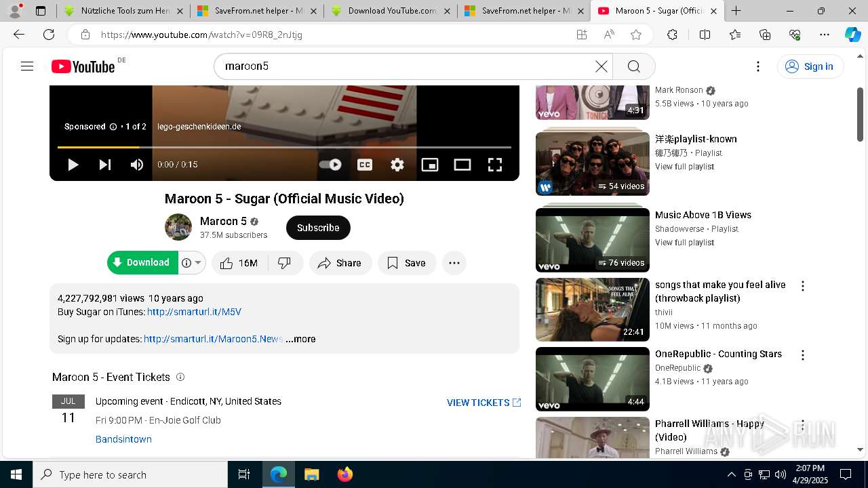Open more actions ellipsis under video
Image resolution: width=868 pixels, height=488 pixels.
click(x=454, y=263)
